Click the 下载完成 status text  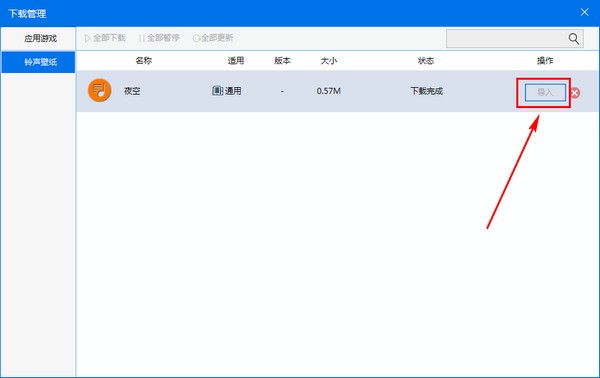(426, 91)
